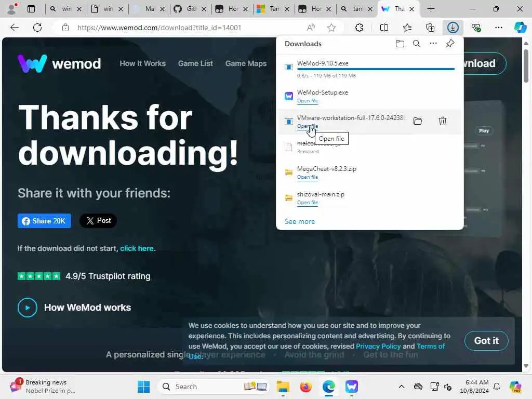Open the tab actions menu icon
Image resolution: width=532 pixels, height=399 pixels.
tap(31, 9)
